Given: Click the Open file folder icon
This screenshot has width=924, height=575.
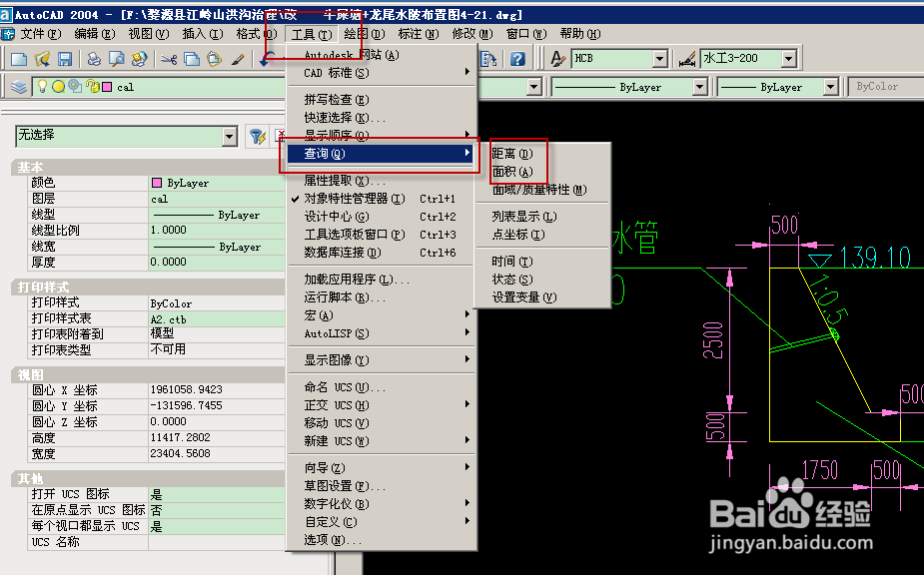Looking at the screenshot, I should (42, 59).
